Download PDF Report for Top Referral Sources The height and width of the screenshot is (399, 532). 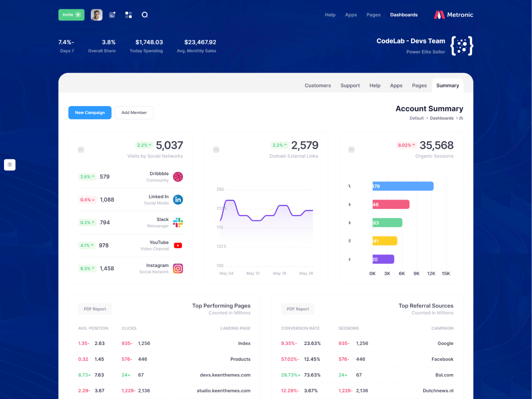click(297, 309)
